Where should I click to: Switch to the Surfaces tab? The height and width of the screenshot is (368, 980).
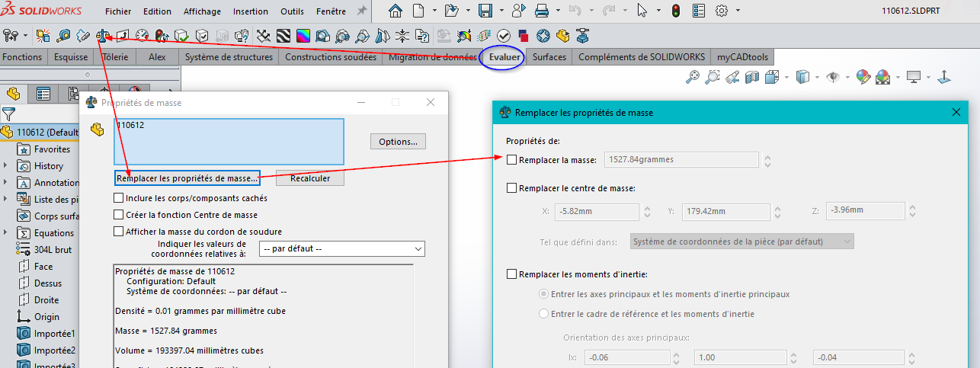point(549,57)
